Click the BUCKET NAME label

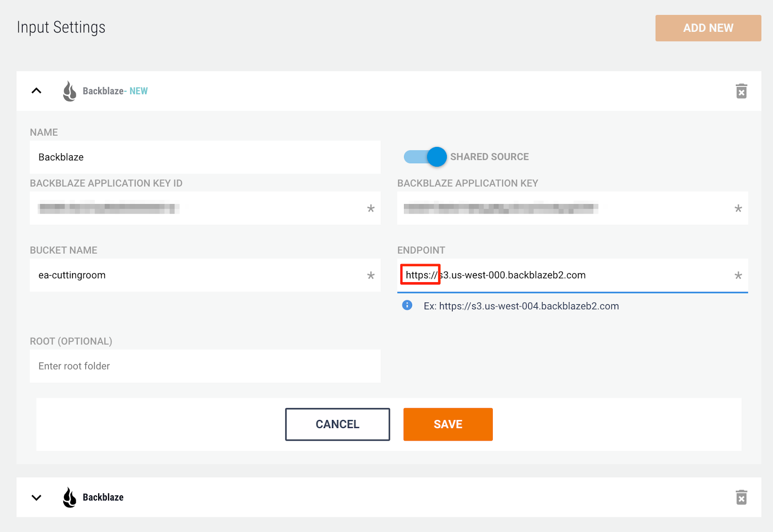coord(63,250)
